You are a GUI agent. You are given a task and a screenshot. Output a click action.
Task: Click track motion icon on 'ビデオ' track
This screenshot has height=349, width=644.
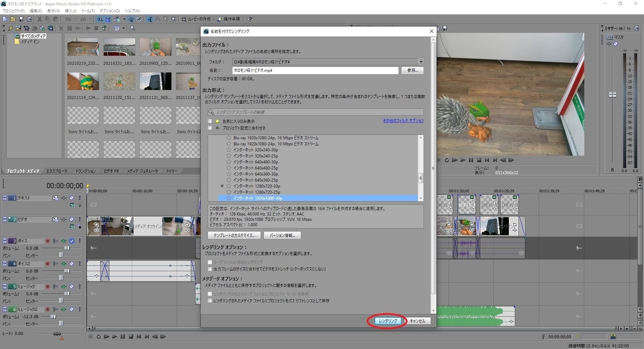[55, 220]
